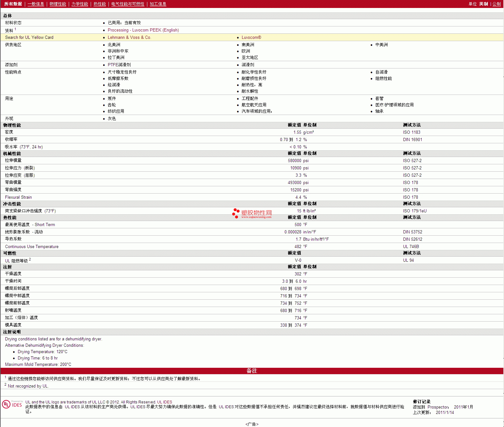Open ISO 178 for Flexural Strain row

coord(410,197)
